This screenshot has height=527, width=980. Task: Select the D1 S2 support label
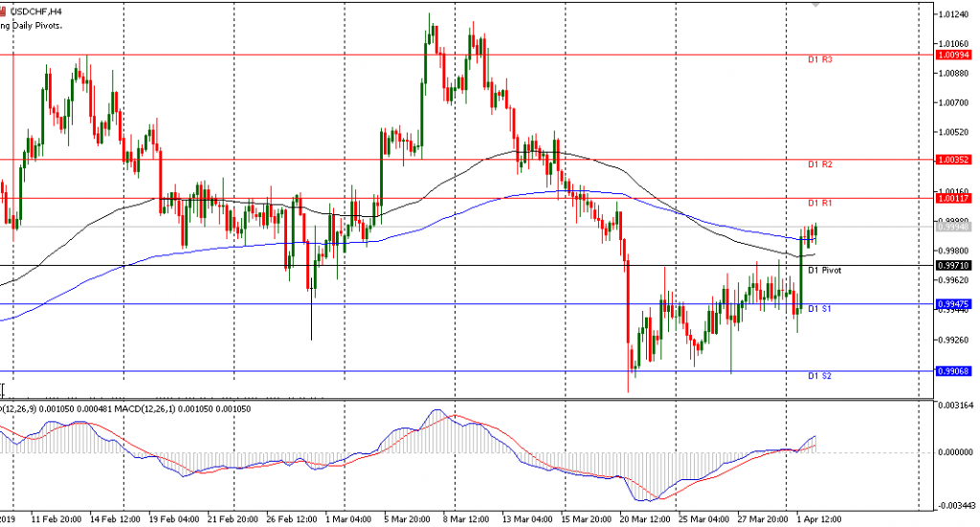click(819, 376)
